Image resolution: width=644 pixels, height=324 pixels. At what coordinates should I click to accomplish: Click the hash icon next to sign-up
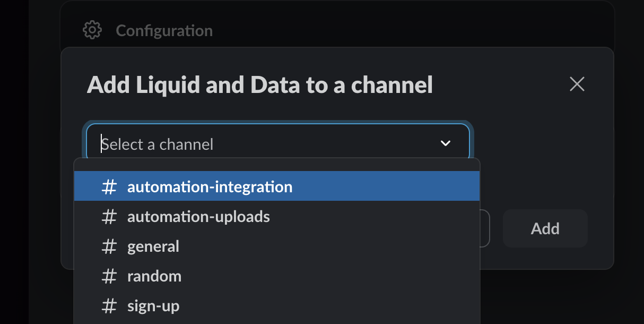point(109,306)
